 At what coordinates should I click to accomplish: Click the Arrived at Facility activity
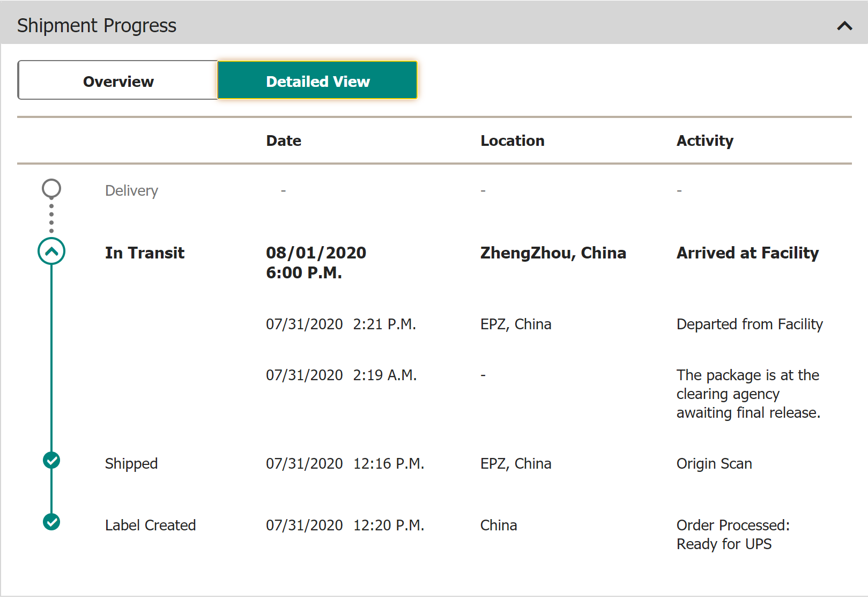(747, 253)
